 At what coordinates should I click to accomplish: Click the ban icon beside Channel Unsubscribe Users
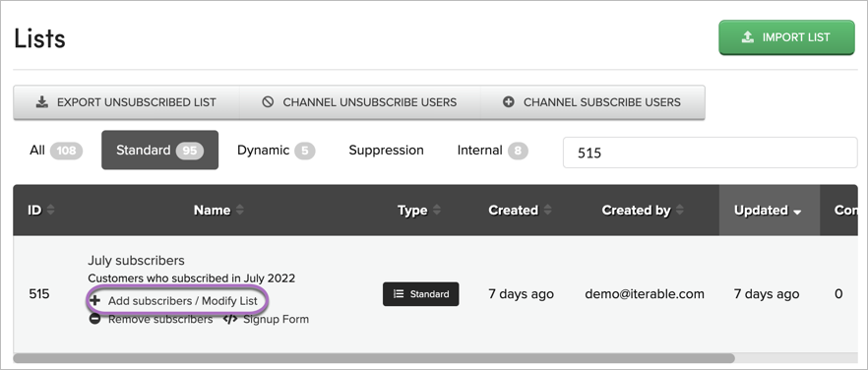point(268,102)
